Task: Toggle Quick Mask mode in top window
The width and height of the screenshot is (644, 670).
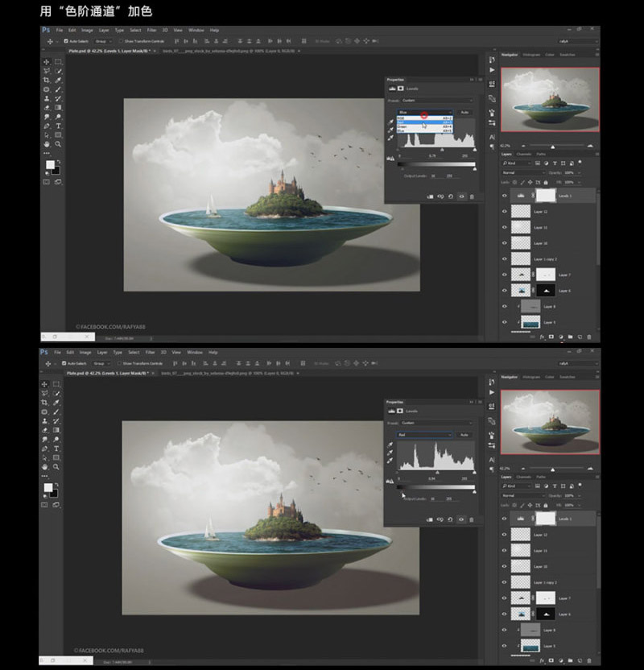Action: (47, 182)
